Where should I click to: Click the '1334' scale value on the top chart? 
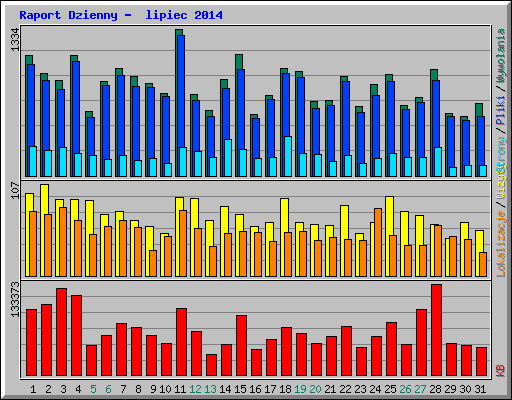pyautogui.click(x=15, y=40)
